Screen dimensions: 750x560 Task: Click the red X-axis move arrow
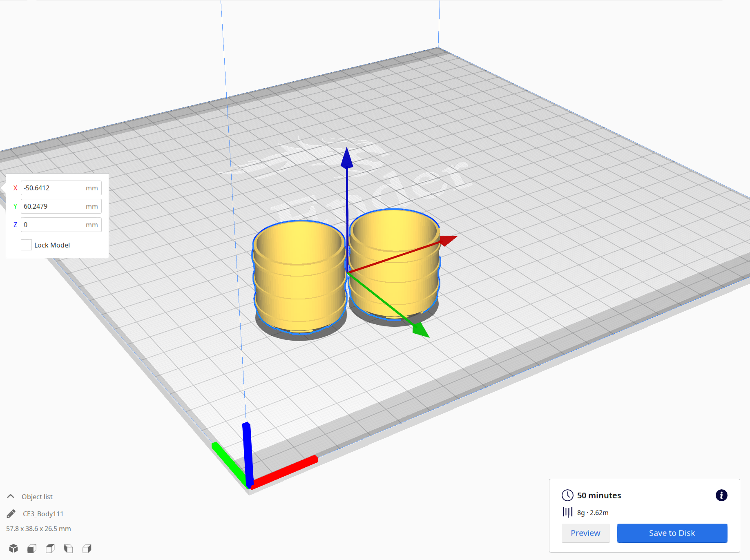coord(448,240)
